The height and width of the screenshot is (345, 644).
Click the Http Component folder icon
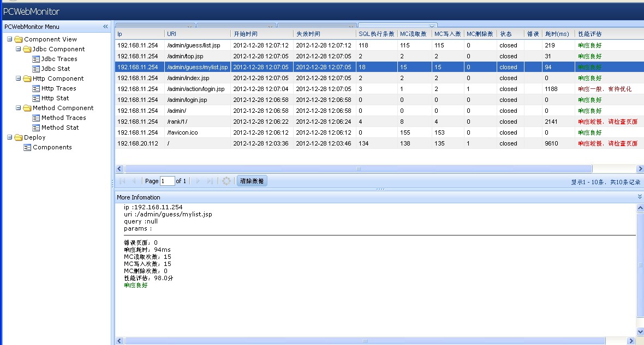pos(27,78)
